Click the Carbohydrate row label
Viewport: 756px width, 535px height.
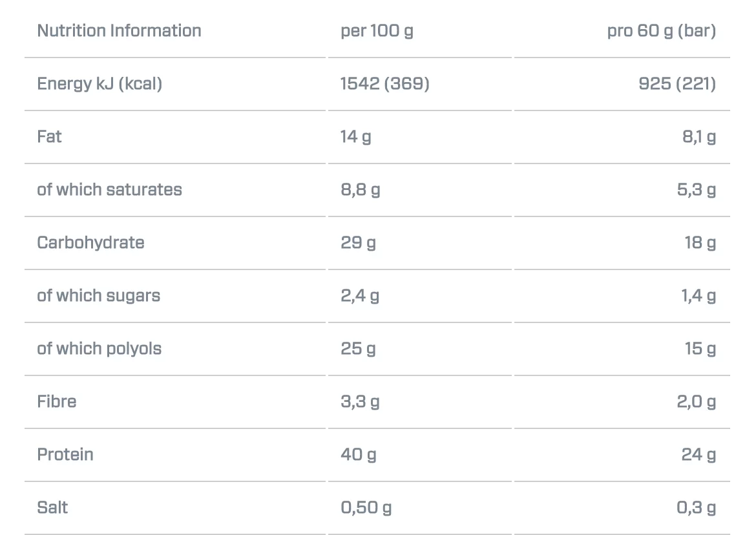click(90, 242)
